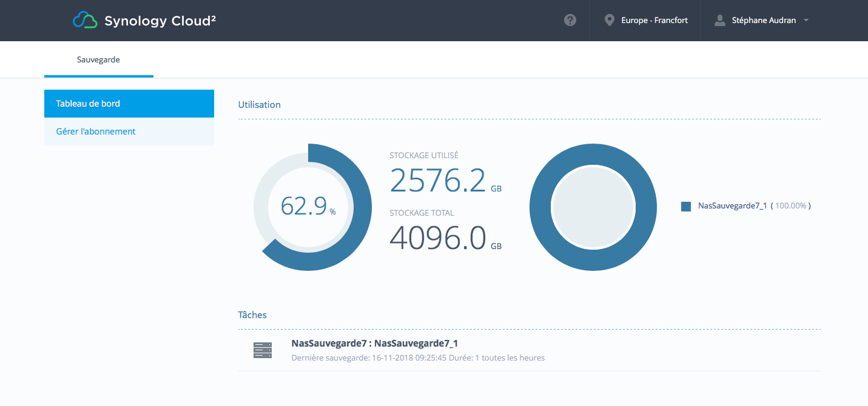Click the server icon beside NasSauvegarde7 task

coord(262,350)
